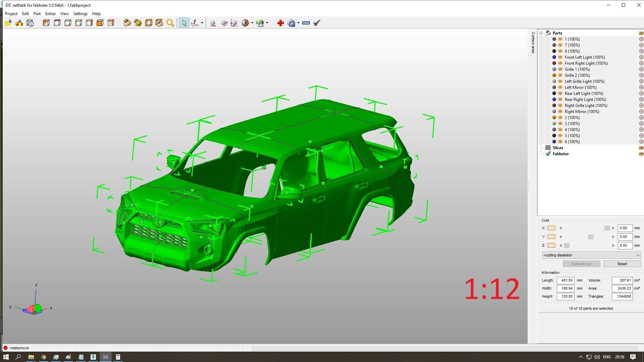Image resolution: width=644 pixels, height=362 pixels.
Task: Enable the X cut plane toggle
Action: pyautogui.click(x=551, y=228)
